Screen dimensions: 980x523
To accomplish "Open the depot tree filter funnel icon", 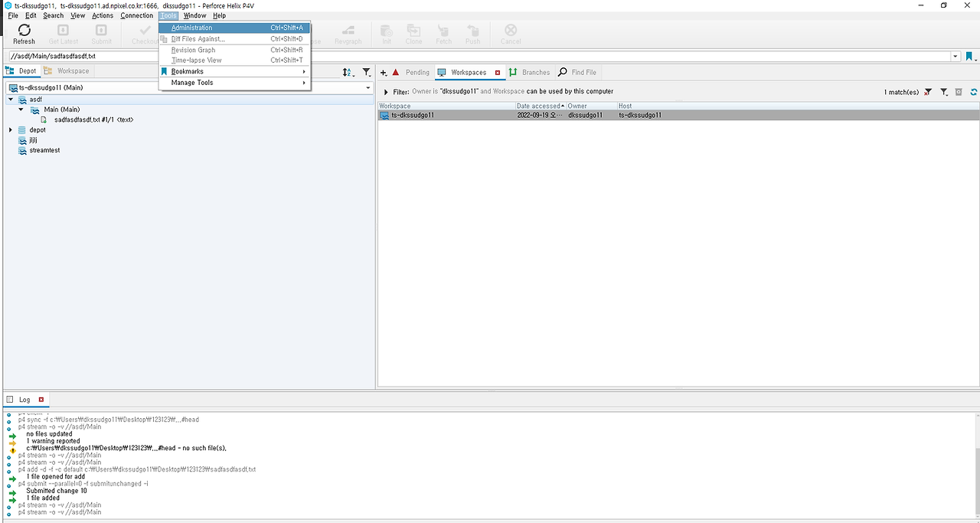I will pos(367,72).
